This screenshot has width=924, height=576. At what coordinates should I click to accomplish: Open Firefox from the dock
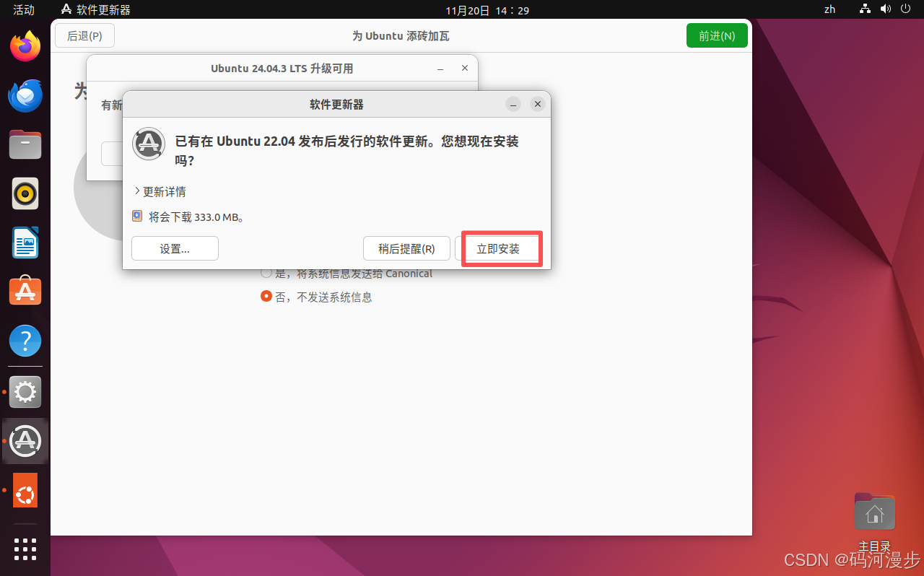click(x=25, y=48)
